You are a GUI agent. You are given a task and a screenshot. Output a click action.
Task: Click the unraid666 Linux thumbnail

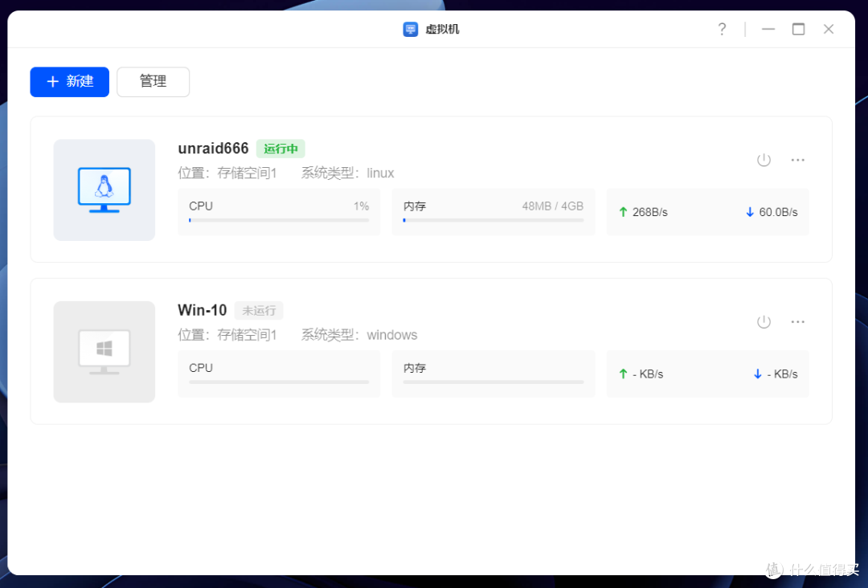104,190
